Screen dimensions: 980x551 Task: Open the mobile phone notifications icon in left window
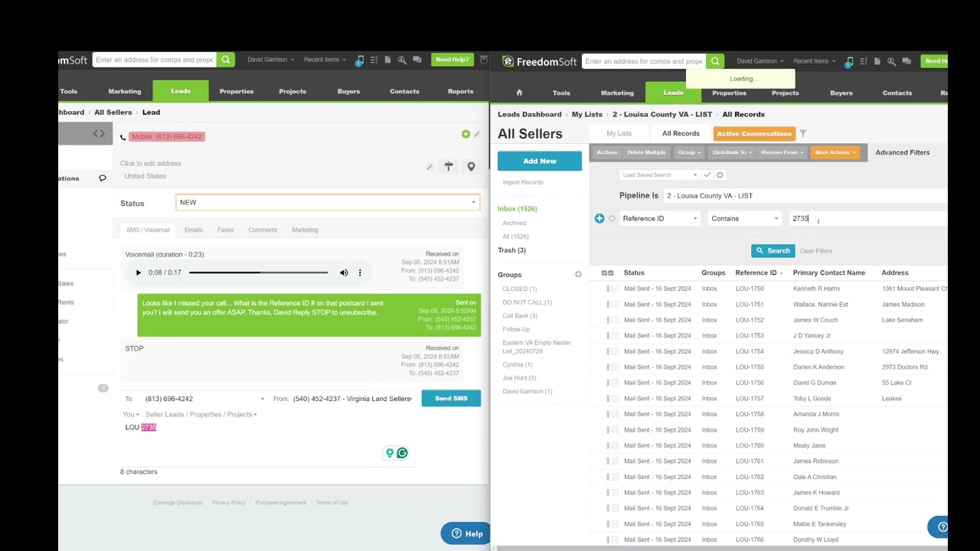[x=359, y=60]
